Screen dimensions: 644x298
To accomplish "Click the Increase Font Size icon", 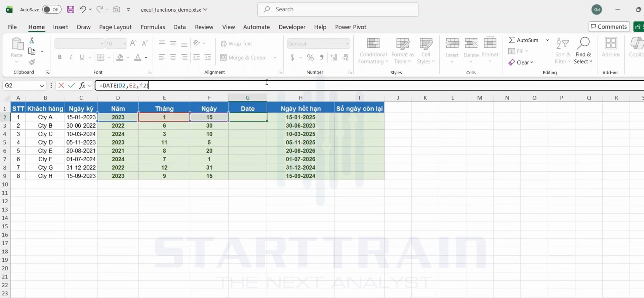I will click(x=133, y=43).
